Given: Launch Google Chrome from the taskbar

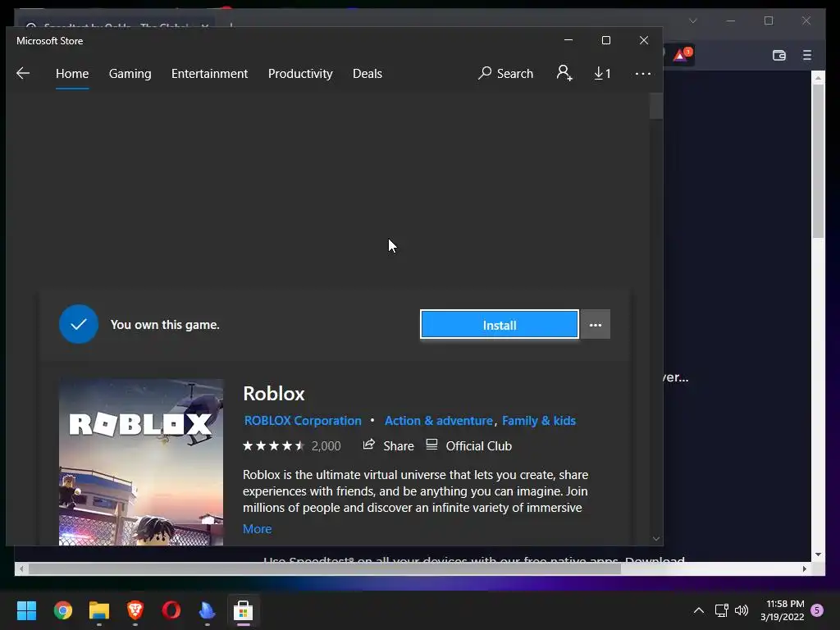Looking at the screenshot, I should (x=62, y=610).
